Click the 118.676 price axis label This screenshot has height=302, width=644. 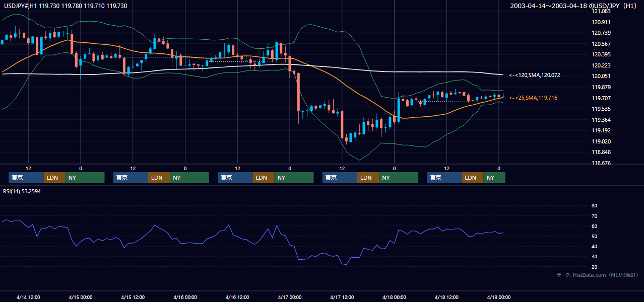pos(602,163)
